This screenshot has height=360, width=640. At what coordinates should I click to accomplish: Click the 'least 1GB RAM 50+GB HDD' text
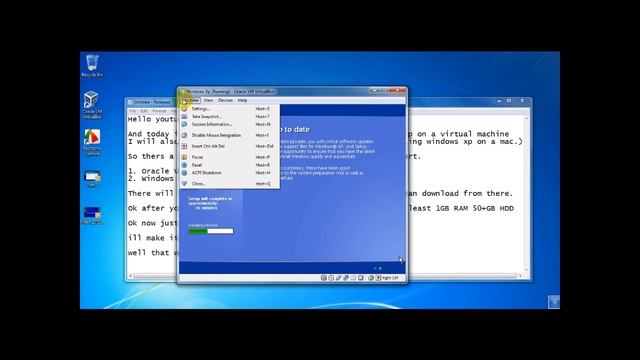(461, 209)
